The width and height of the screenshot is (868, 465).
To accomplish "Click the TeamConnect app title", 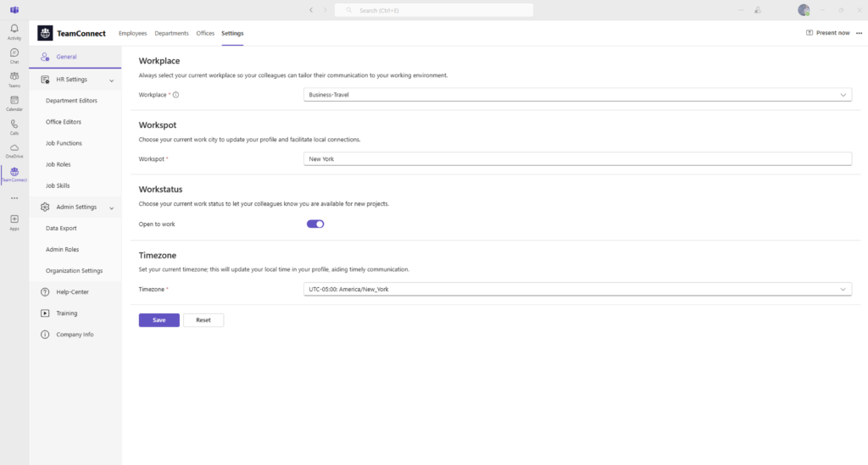I will [x=81, y=33].
